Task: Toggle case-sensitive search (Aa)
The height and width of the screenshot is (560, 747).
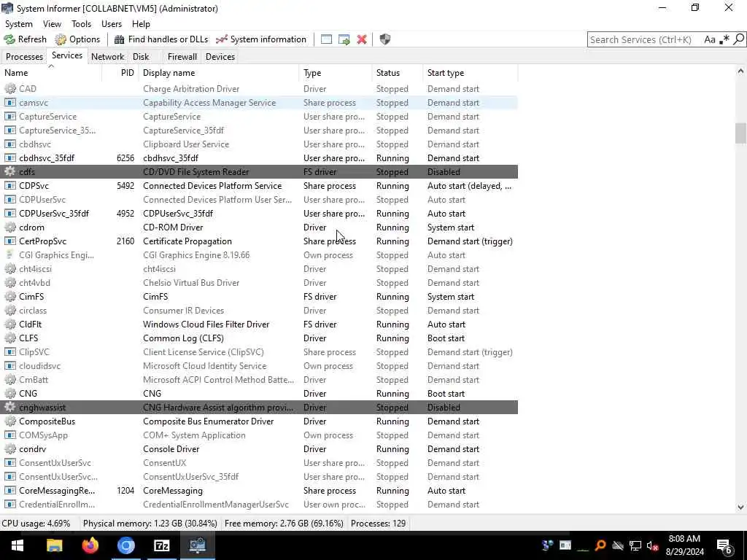Action: [x=710, y=39]
